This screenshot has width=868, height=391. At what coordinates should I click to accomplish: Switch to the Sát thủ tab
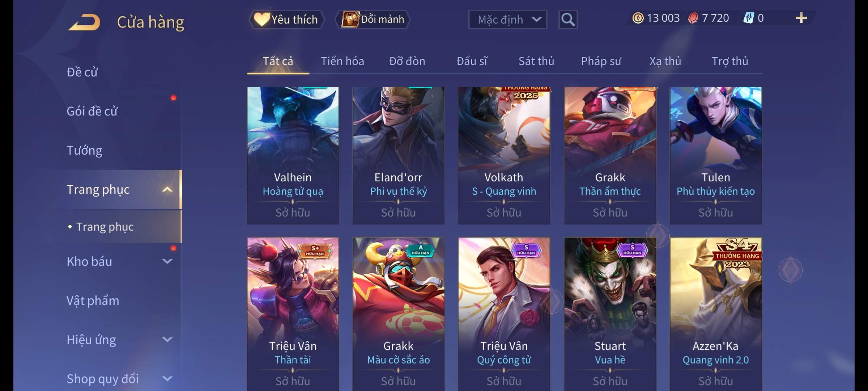[536, 61]
